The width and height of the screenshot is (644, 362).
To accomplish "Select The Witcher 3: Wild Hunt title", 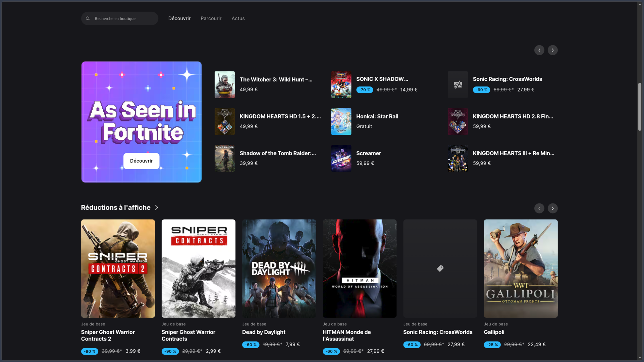I will (x=276, y=79).
